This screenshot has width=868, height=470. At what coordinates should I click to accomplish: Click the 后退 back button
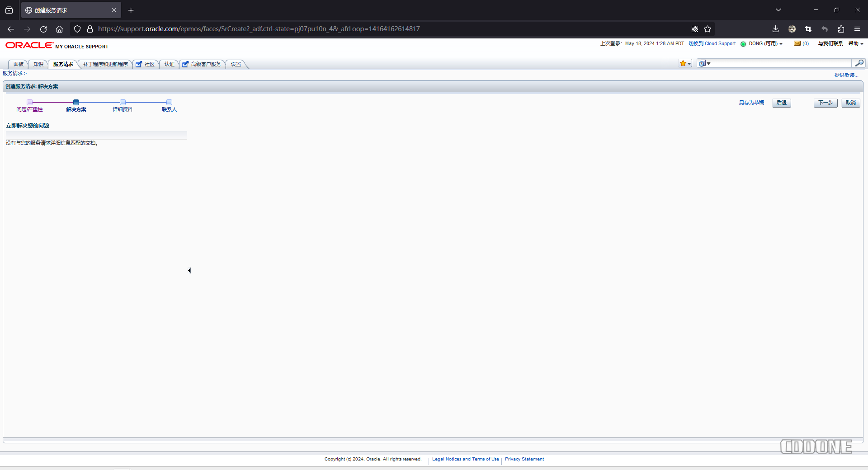(x=782, y=103)
